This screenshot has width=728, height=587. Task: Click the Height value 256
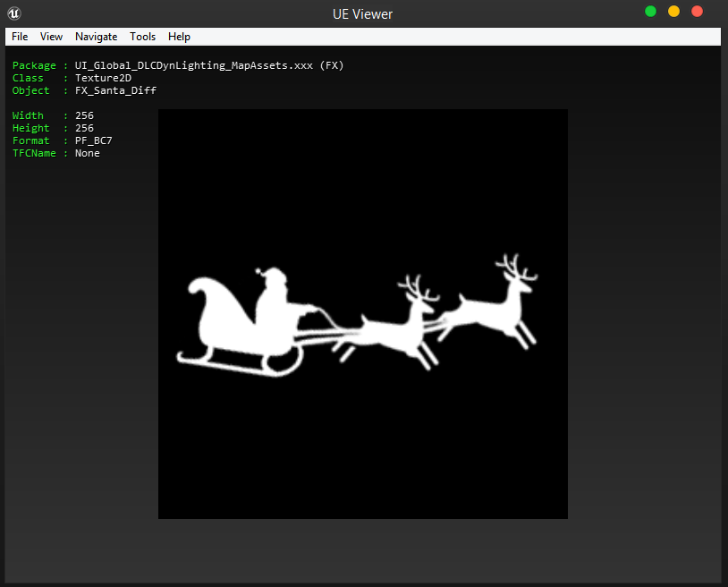click(x=84, y=128)
